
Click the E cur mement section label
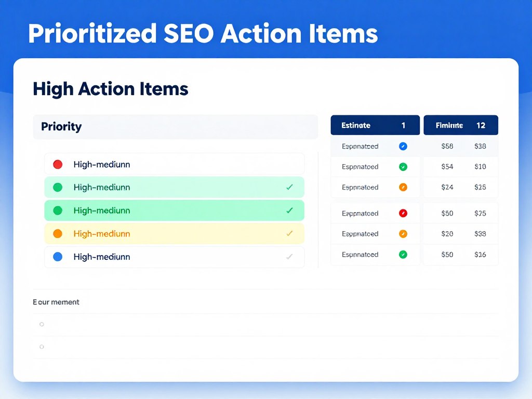[x=56, y=302]
